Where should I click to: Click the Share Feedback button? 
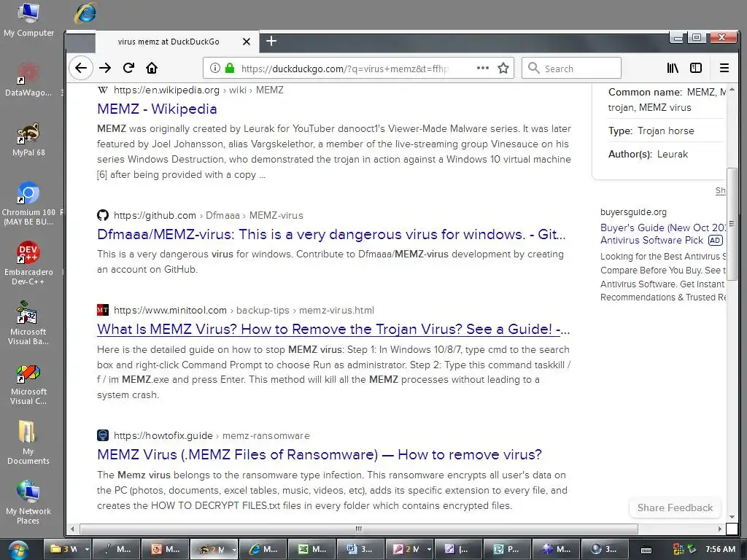pos(675,507)
